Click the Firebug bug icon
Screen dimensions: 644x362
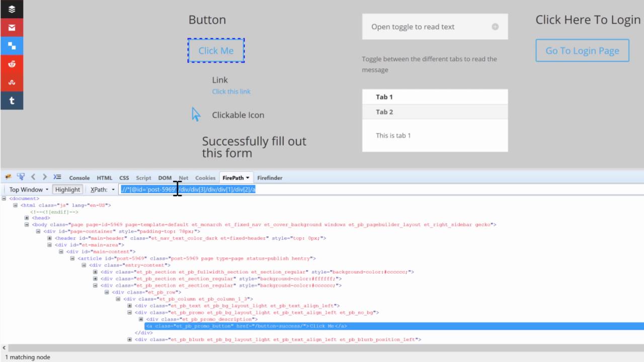[x=8, y=177]
